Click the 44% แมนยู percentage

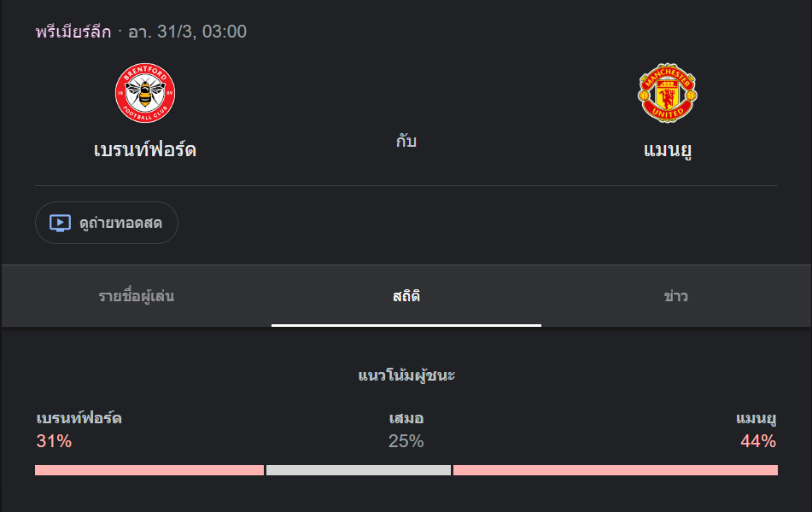(x=758, y=441)
